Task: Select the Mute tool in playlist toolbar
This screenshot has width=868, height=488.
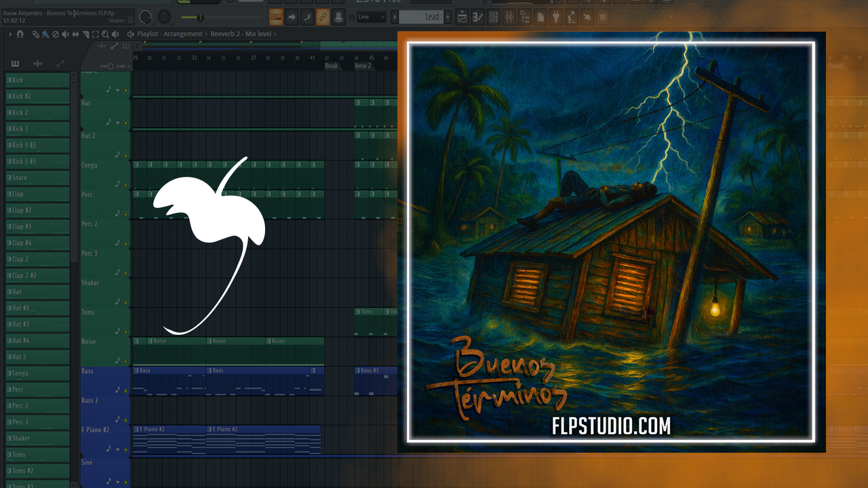Action: click(66, 34)
